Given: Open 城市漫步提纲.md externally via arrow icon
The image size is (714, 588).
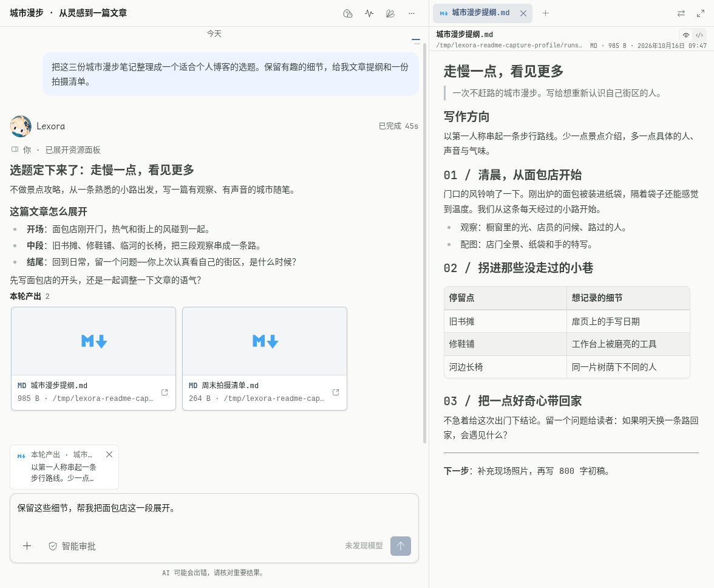Looking at the screenshot, I should (165, 392).
